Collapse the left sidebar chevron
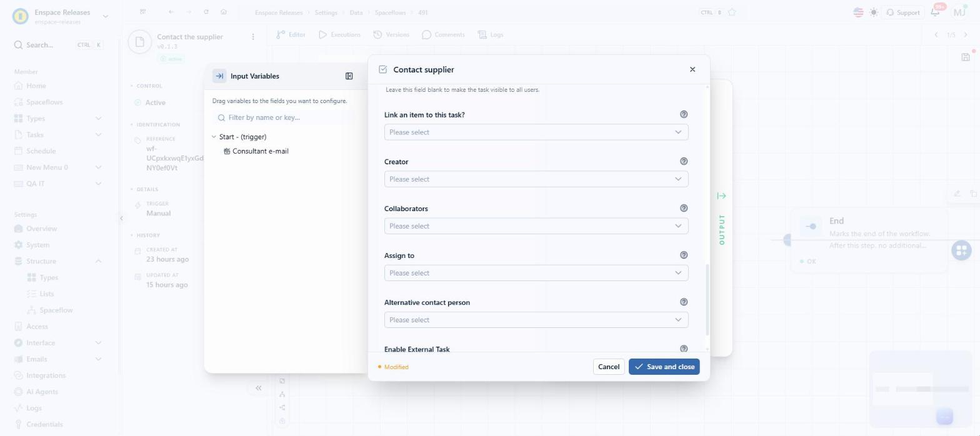 [x=121, y=218]
